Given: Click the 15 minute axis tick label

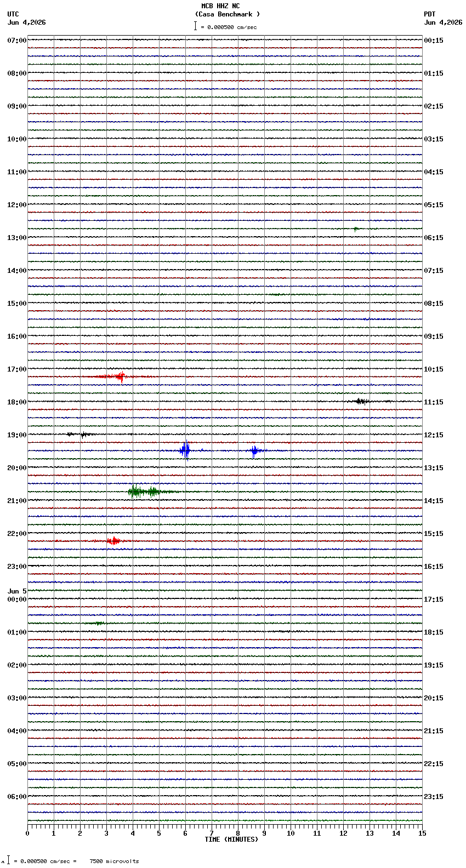Looking at the screenshot, I should 422,833.
